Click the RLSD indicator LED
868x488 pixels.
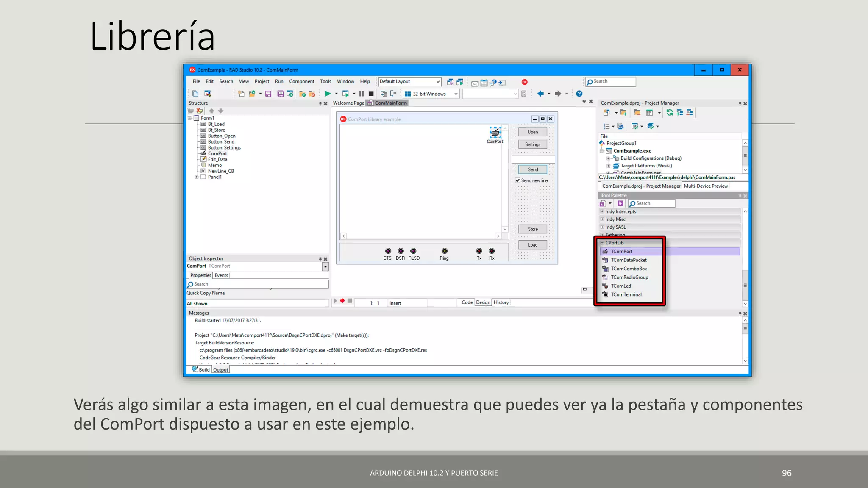(413, 251)
